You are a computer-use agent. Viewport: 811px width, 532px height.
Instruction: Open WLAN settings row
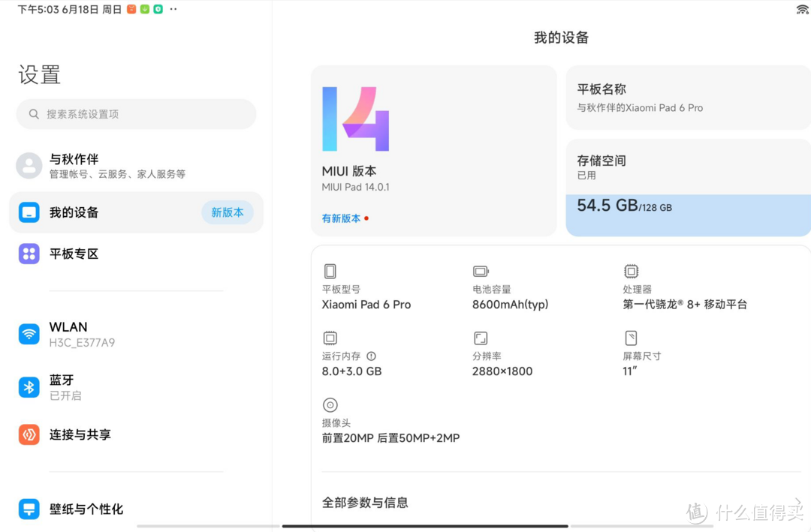(x=136, y=334)
